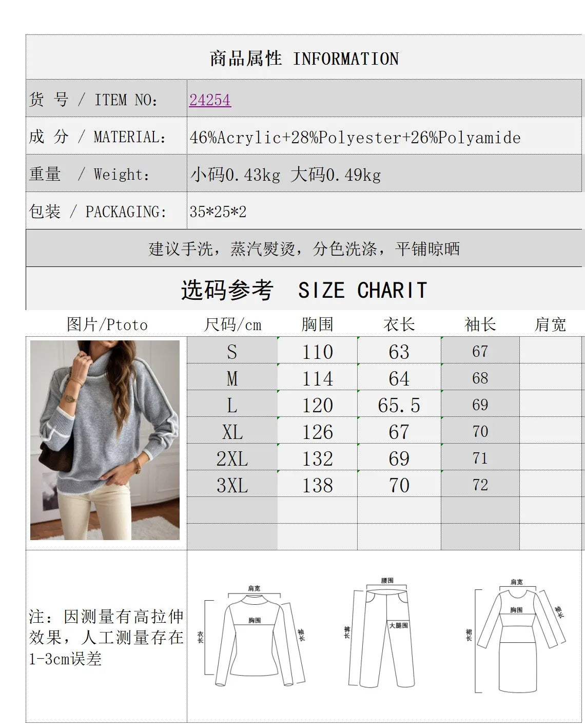Image resolution: width=585 pixels, height=728 pixels.
Task: Select the washing instructions row 建议手洗
Action: click(304, 248)
